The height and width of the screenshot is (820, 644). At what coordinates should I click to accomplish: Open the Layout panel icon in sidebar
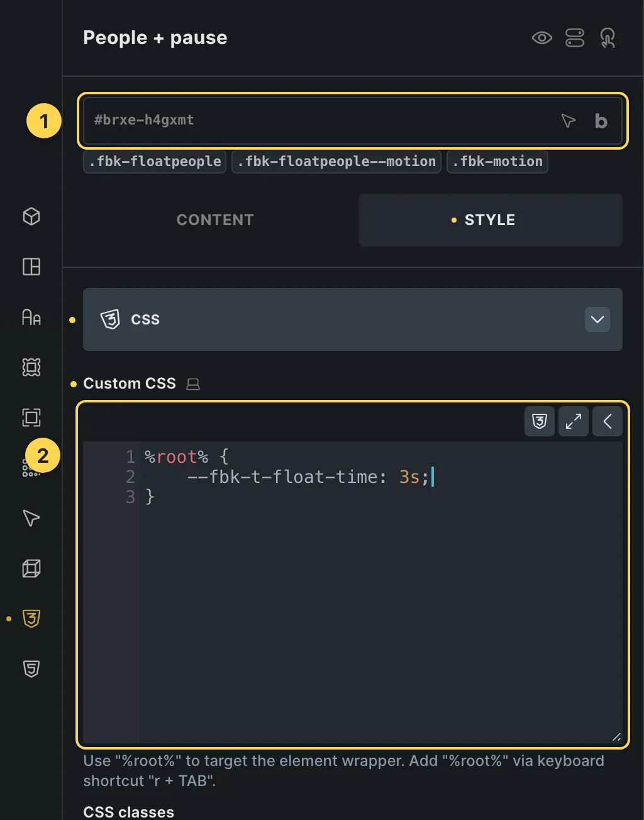pos(31,267)
